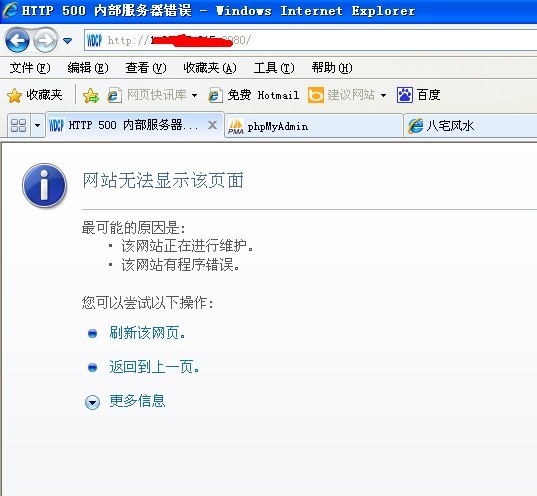
Task: Expand the 网页快讯库 dropdown arrow
Action: point(194,95)
